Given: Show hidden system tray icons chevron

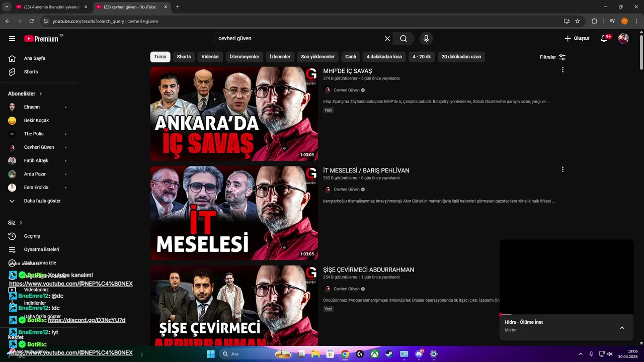Looking at the screenshot, I should pos(580,354).
